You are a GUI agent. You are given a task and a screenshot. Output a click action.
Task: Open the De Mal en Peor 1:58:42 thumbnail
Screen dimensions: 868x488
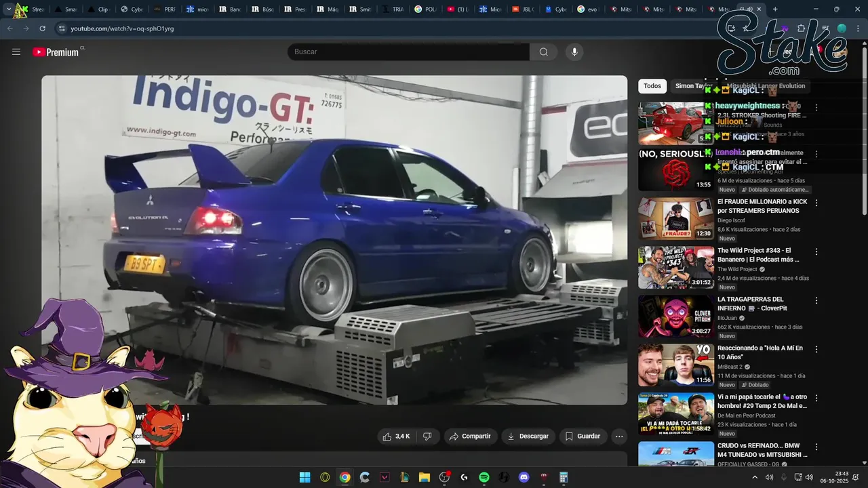pyautogui.click(x=676, y=414)
